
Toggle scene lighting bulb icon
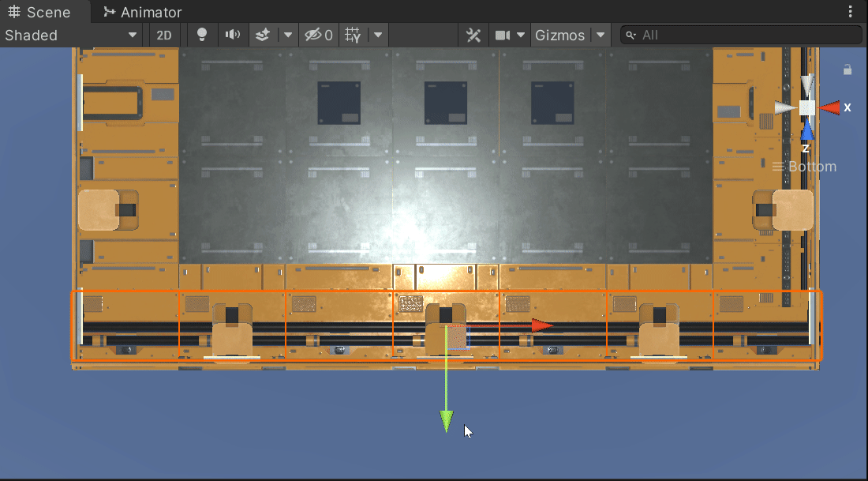(202, 35)
